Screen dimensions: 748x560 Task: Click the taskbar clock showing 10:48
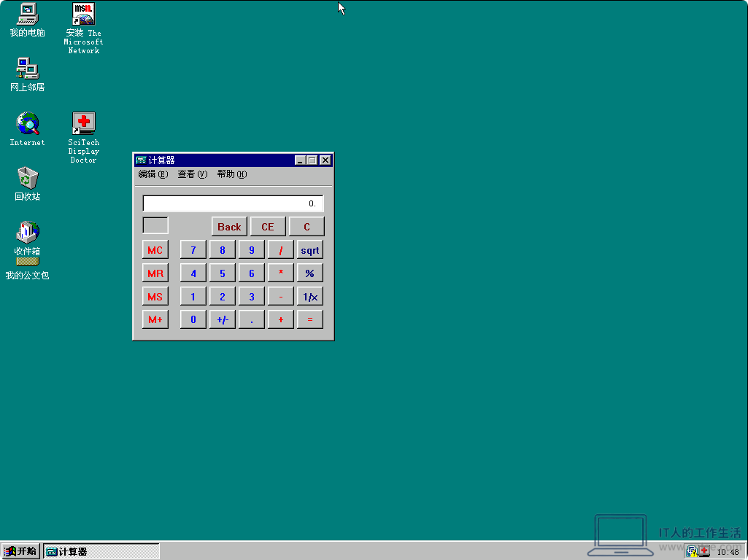click(x=728, y=552)
